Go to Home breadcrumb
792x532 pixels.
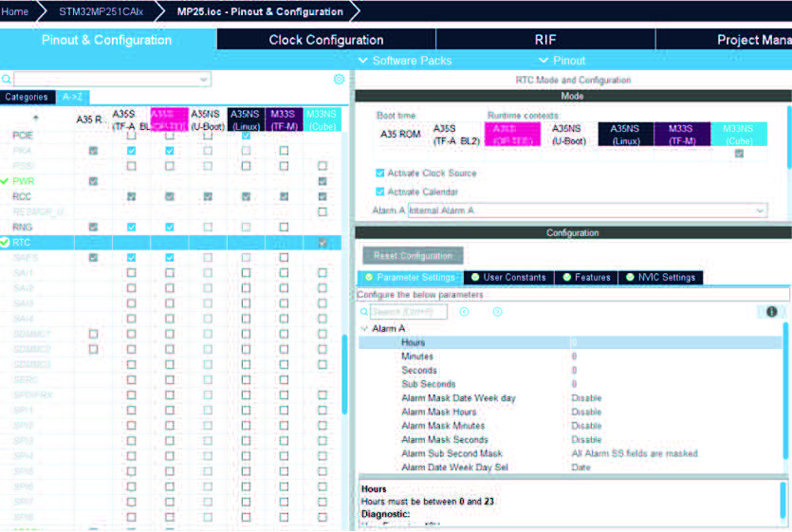pyautogui.click(x=15, y=11)
